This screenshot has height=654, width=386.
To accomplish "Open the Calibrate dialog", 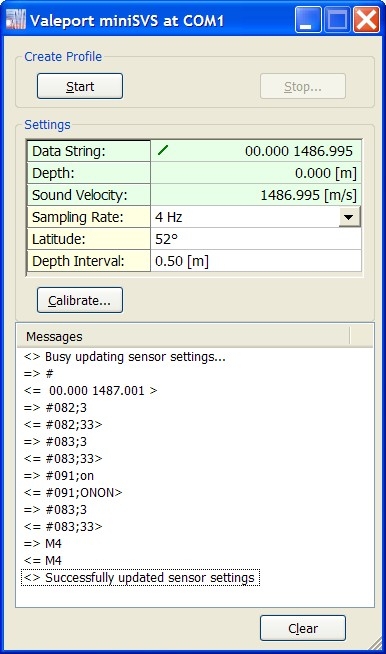I will click(x=80, y=300).
